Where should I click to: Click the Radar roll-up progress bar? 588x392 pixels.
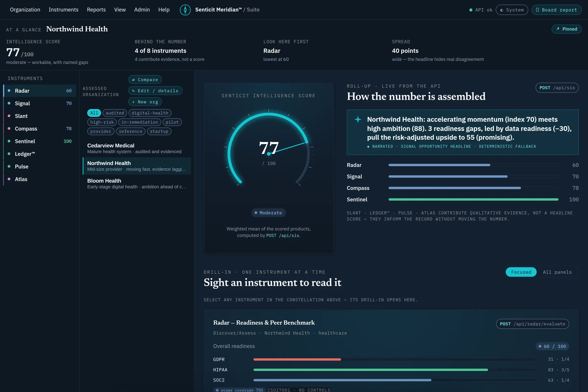pos(473,165)
